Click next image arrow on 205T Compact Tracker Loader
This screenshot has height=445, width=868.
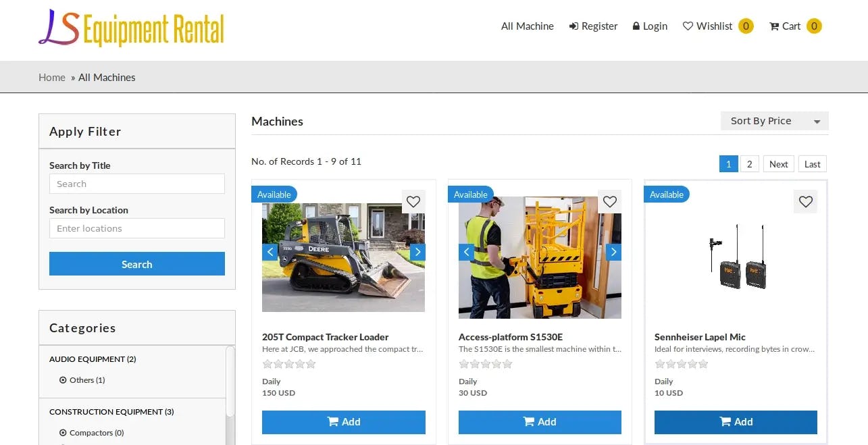click(x=417, y=251)
